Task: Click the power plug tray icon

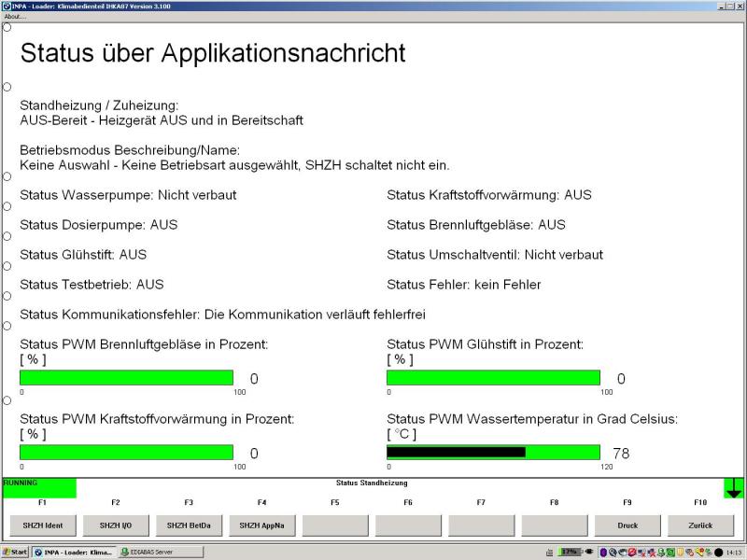Action: [x=588, y=553]
